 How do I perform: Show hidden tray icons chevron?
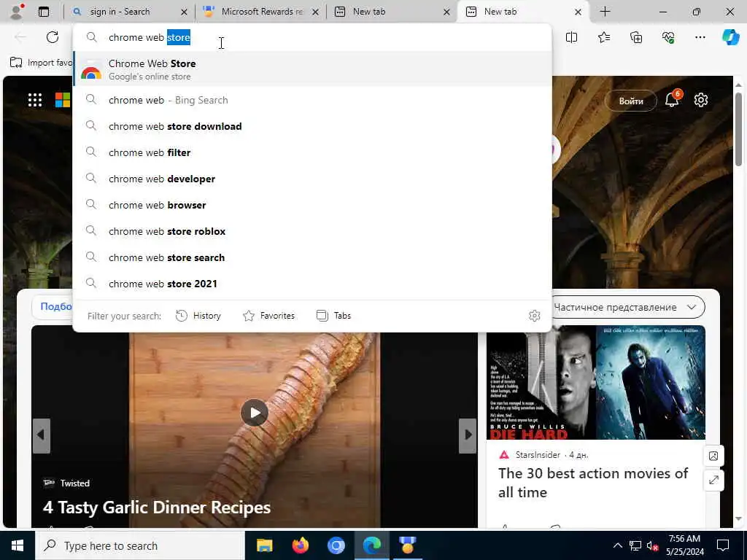point(617,545)
